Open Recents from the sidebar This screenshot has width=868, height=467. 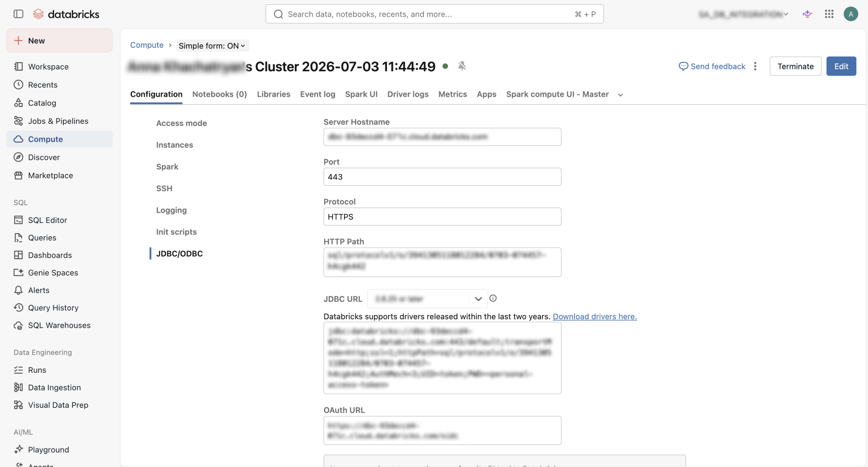click(59, 85)
